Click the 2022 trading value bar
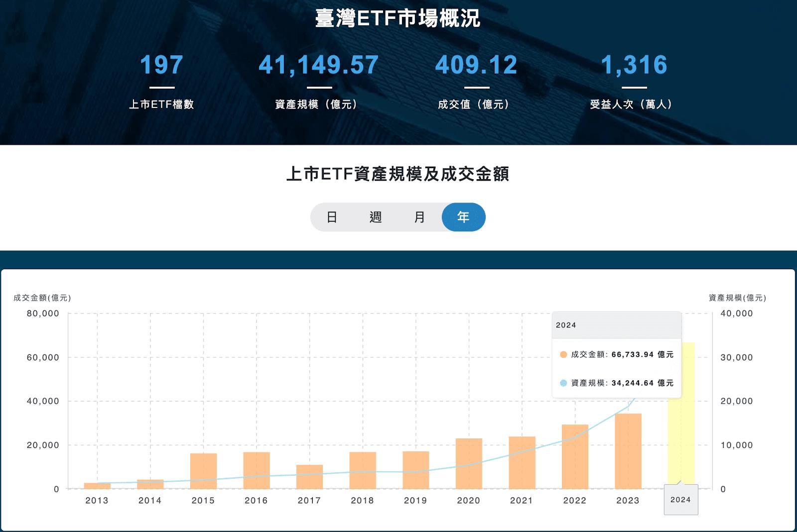The image size is (797, 532). coord(575,456)
